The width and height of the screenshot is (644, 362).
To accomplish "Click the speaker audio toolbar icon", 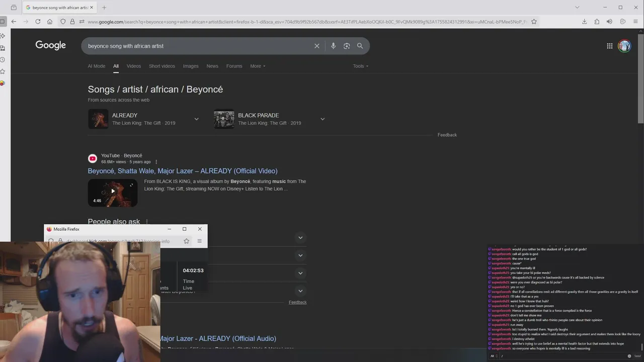I will pyautogui.click(x=609, y=22).
